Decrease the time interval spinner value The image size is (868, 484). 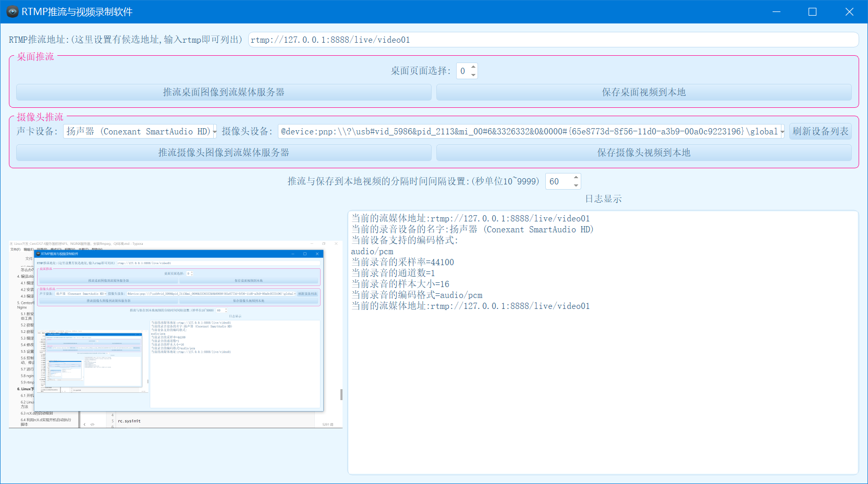tap(576, 185)
